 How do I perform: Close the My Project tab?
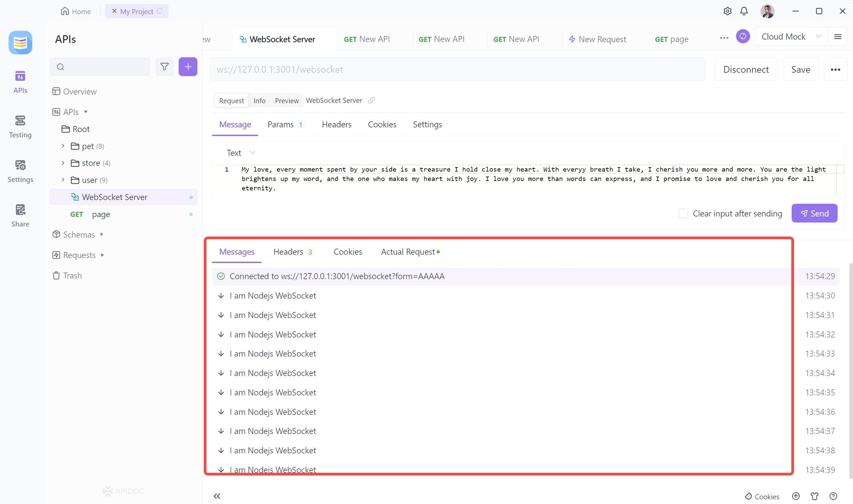114,11
